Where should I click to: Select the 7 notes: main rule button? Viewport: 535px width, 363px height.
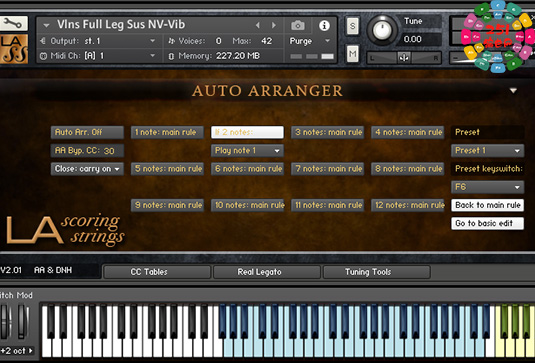(328, 169)
